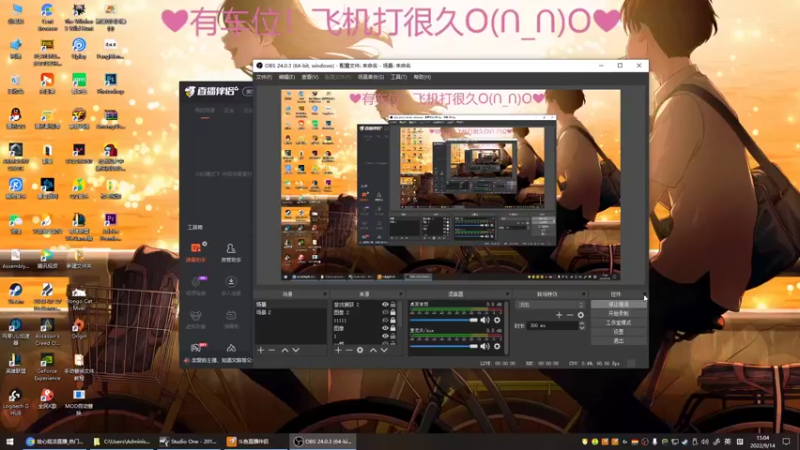Open Photoshop desktop icon

tap(110, 84)
